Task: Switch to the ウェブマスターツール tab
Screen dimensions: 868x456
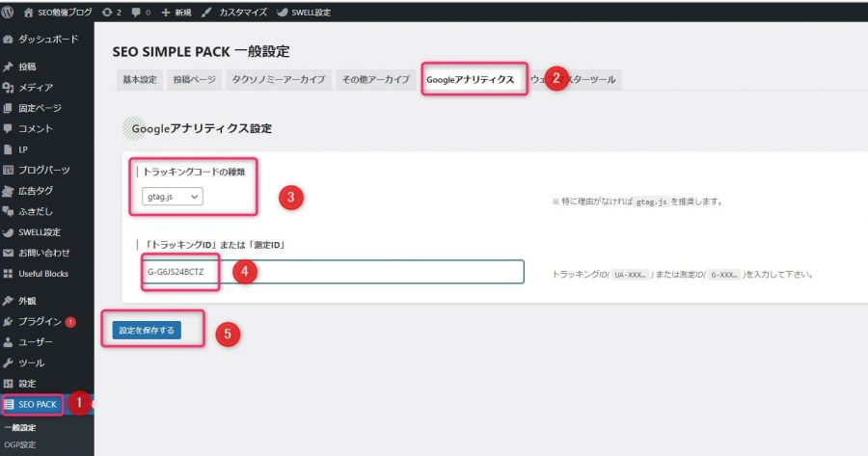Action: point(573,79)
